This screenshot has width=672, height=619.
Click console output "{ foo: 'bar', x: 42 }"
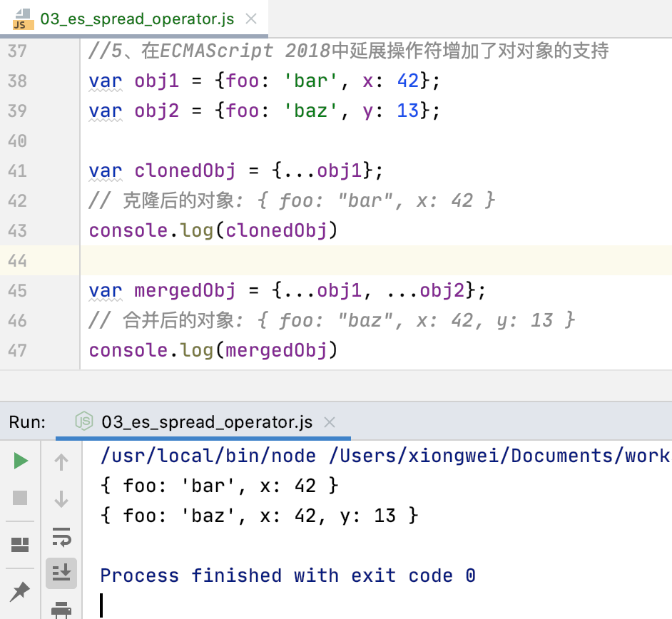tap(219, 486)
